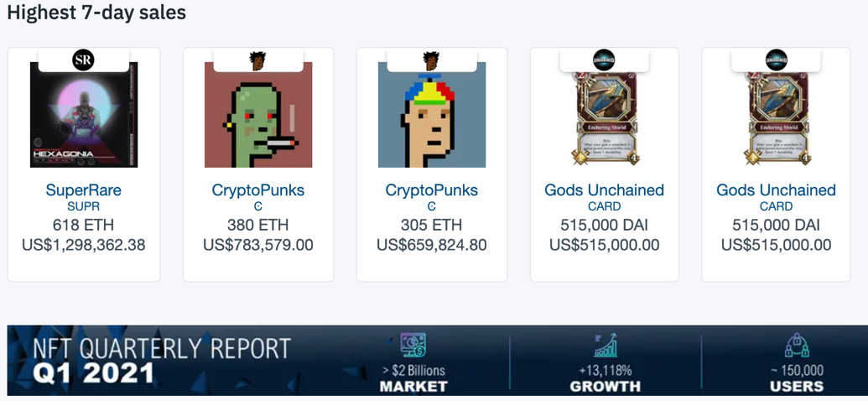The height and width of the screenshot is (401, 868).
Task: Click the Market icon in banner
Action: 413,346
